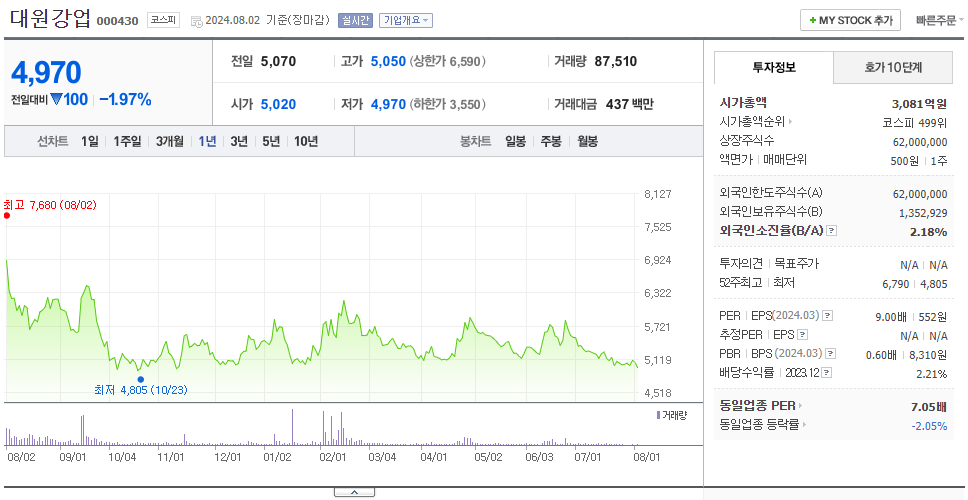Select the 10년 line chart period
Screen dimensions: 968x500
tap(306, 141)
